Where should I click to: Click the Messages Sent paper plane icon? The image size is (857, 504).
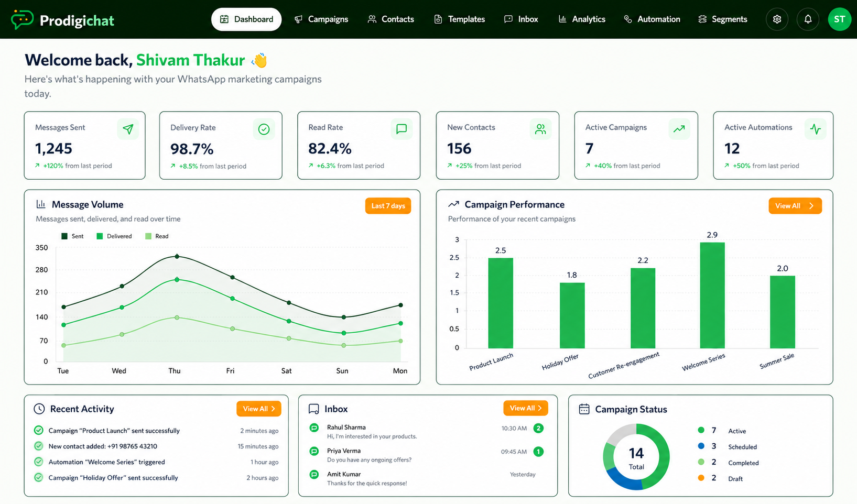coord(128,129)
